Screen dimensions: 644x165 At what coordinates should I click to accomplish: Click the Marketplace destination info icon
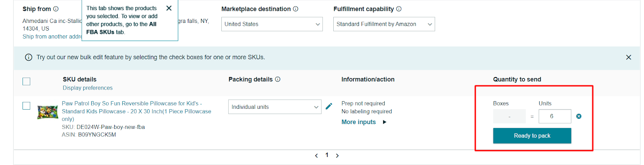[x=295, y=9]
